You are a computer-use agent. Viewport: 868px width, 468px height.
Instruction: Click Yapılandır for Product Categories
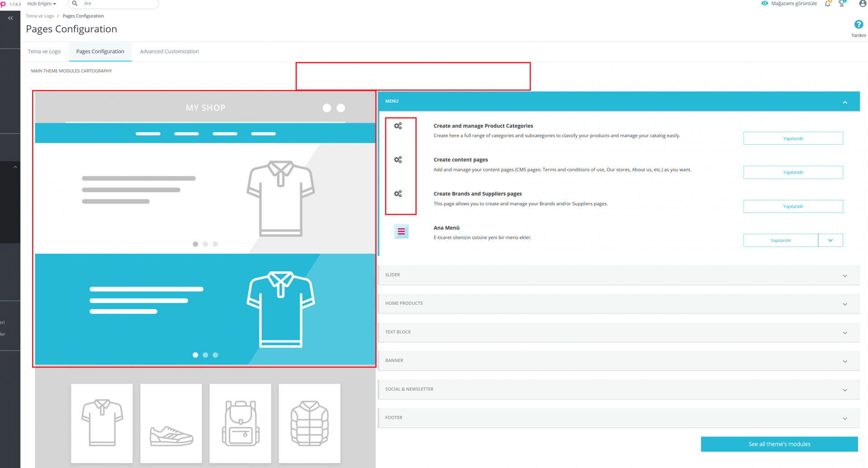click(x=793, y=138)
